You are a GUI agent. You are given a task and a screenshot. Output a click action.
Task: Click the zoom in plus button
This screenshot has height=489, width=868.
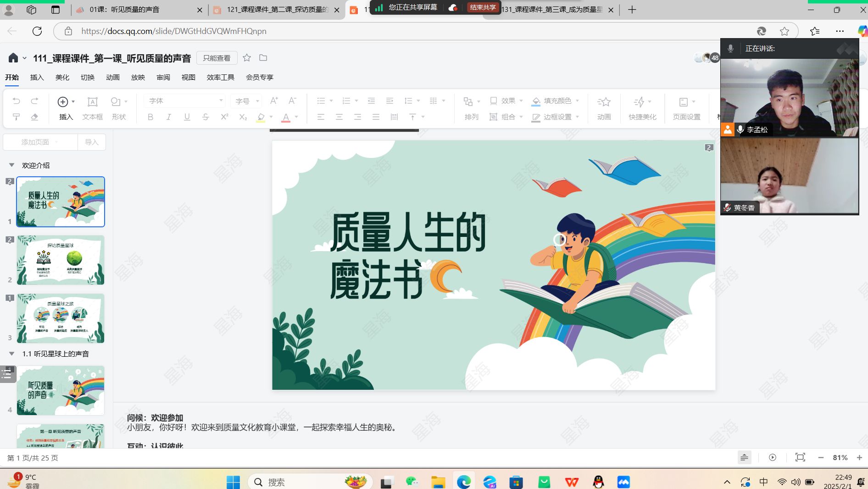pyautogui.click(x=859, y=457)
